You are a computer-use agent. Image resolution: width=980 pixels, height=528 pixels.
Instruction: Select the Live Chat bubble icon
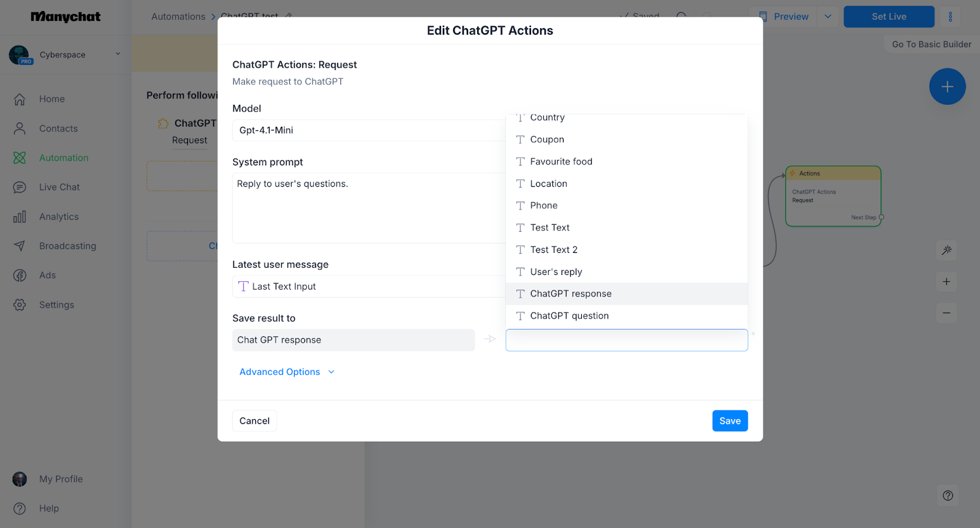[x=20, y=187]
